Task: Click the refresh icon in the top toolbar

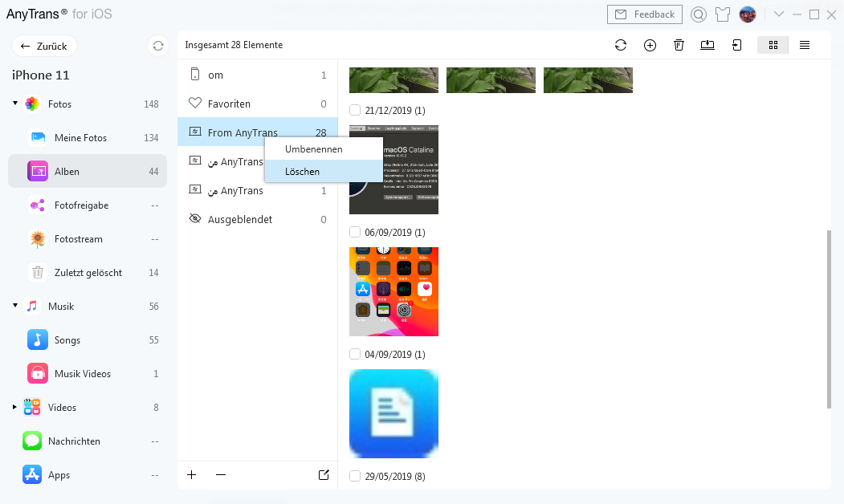Action: 621,45
